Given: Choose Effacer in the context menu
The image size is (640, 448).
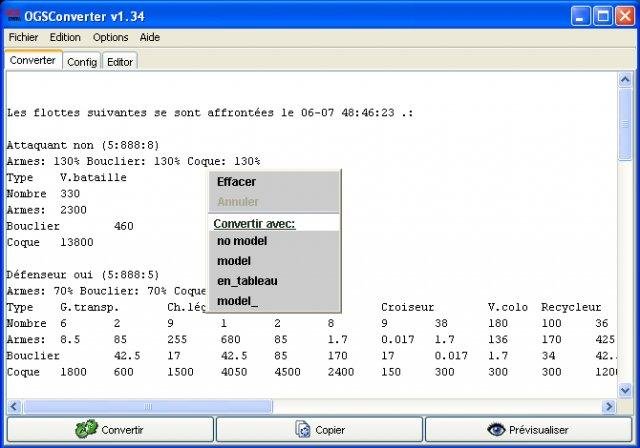Looking at the screenshot, I should coord(274,182).
